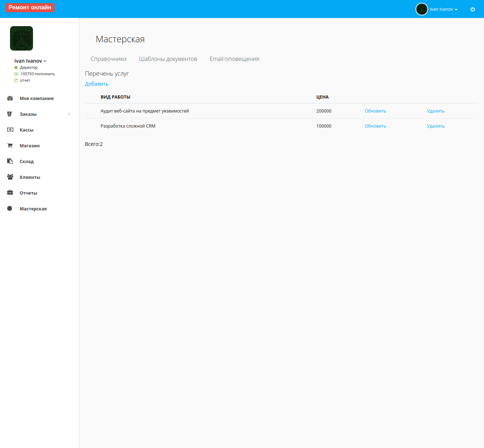Click the Директор role label

[x=29, y=67]
